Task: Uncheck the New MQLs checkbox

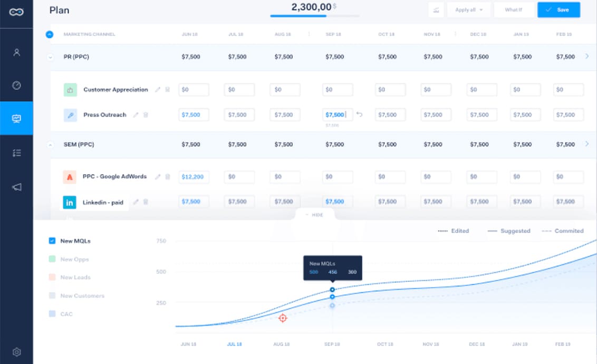Action: 52,241
